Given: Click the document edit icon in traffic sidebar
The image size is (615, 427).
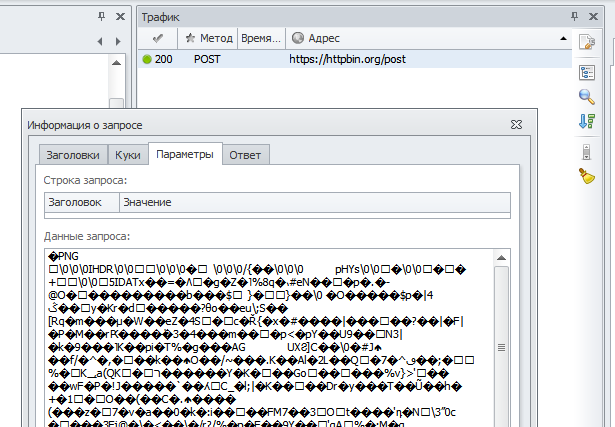Looking at the screenshot, I should tap(587, 42).
